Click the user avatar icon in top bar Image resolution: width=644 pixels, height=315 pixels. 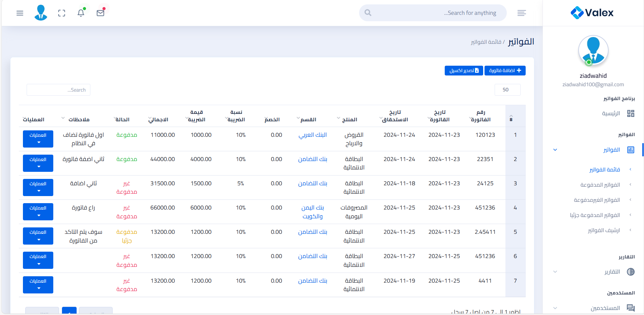(41, 13)
